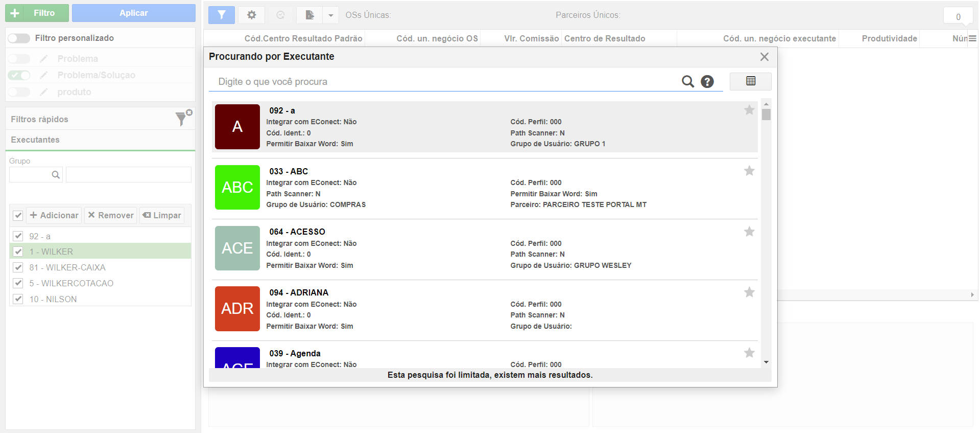Viewport: 980px width, 433px height.
Task: Click the Remover button
Action: [111, 215]
